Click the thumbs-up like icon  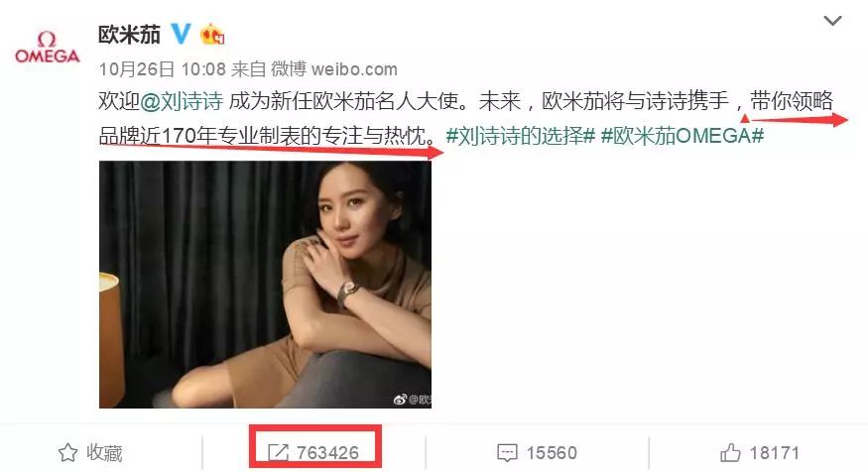(x=730, y=452)
